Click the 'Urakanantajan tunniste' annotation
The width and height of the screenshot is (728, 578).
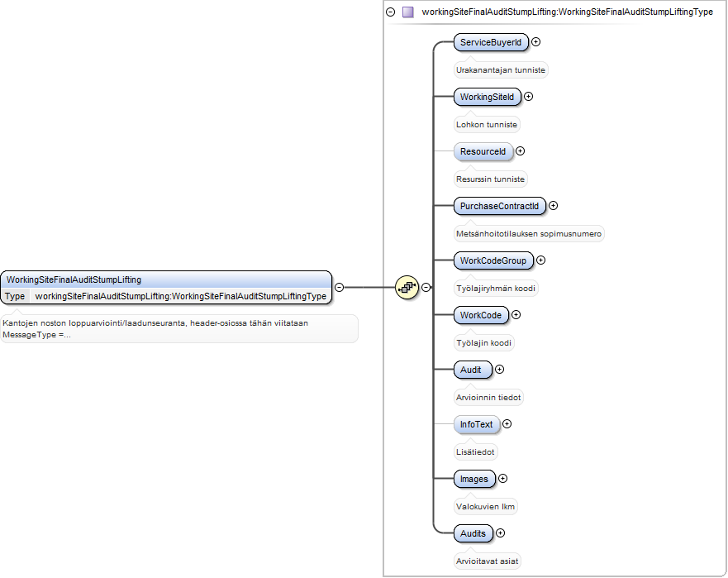tap(501, 70)
